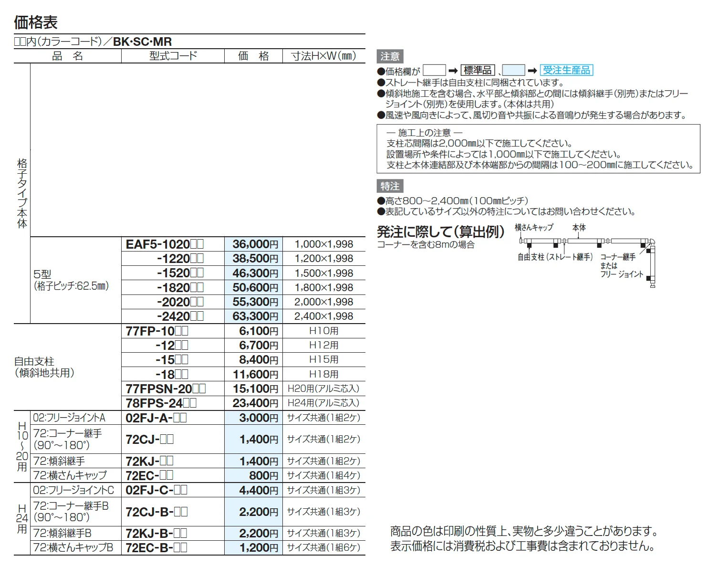Select the price 46,300円
The image size is (707, 588).
tap(255, 273)
